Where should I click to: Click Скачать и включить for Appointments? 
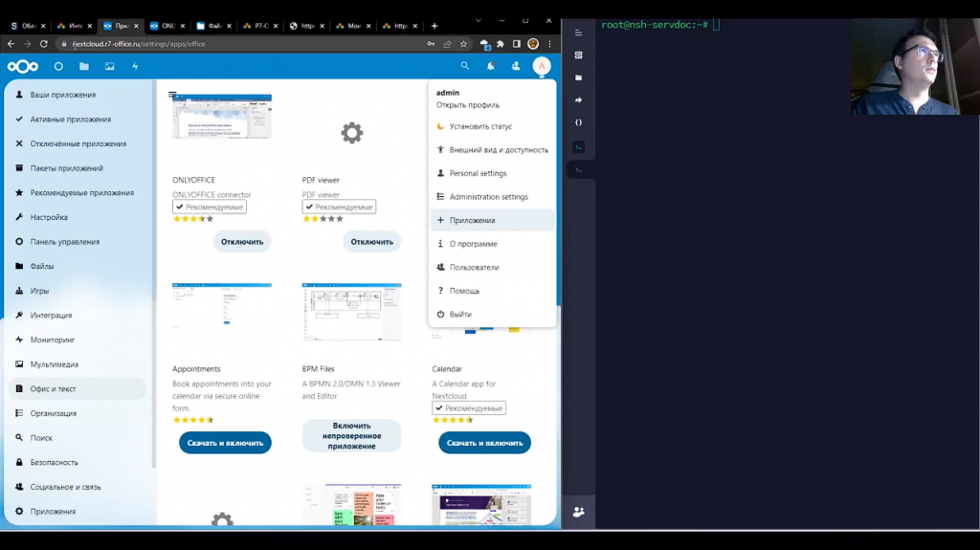[225, 443]
